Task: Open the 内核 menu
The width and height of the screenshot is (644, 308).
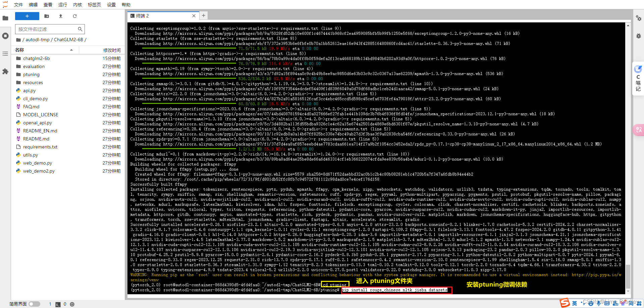Action: pos(77,5)
